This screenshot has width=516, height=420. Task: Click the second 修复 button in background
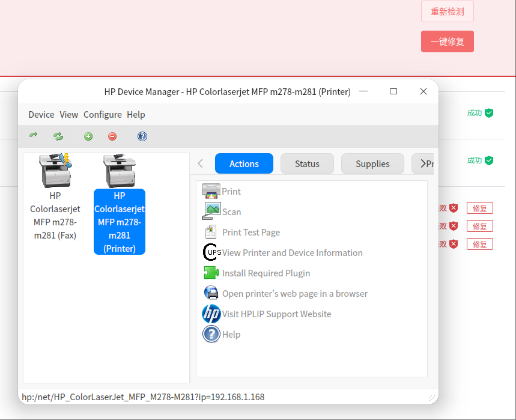479,226
